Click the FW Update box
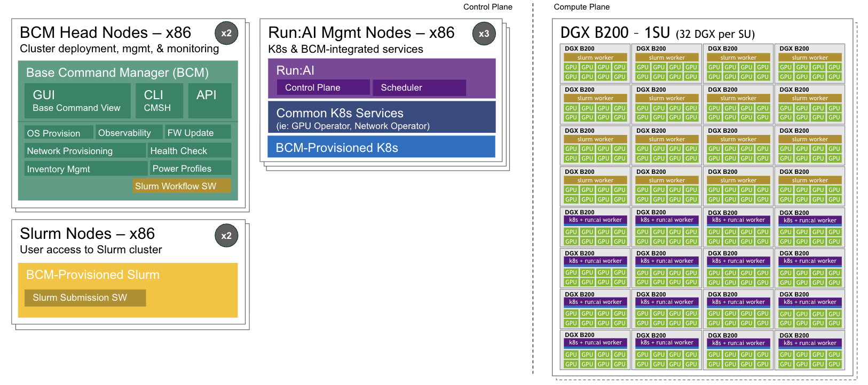Viewport: 868px width, 385px height. (x=198, y=133)
